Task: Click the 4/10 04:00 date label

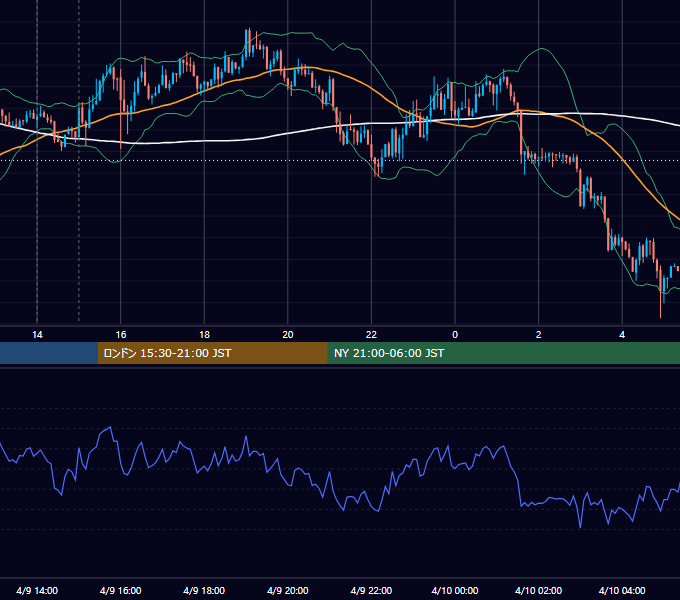Action: (622, 590)
